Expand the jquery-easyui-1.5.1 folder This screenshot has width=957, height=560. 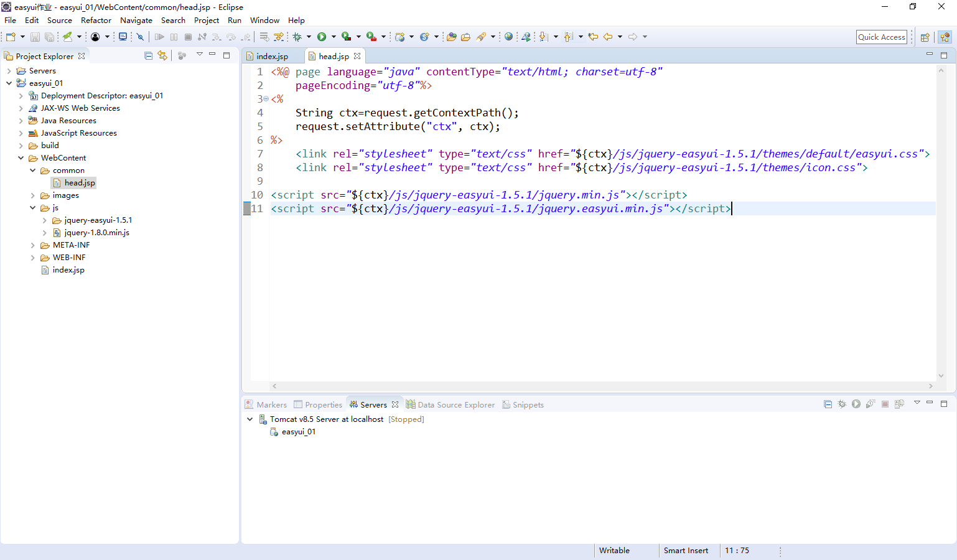click(44, 220)
